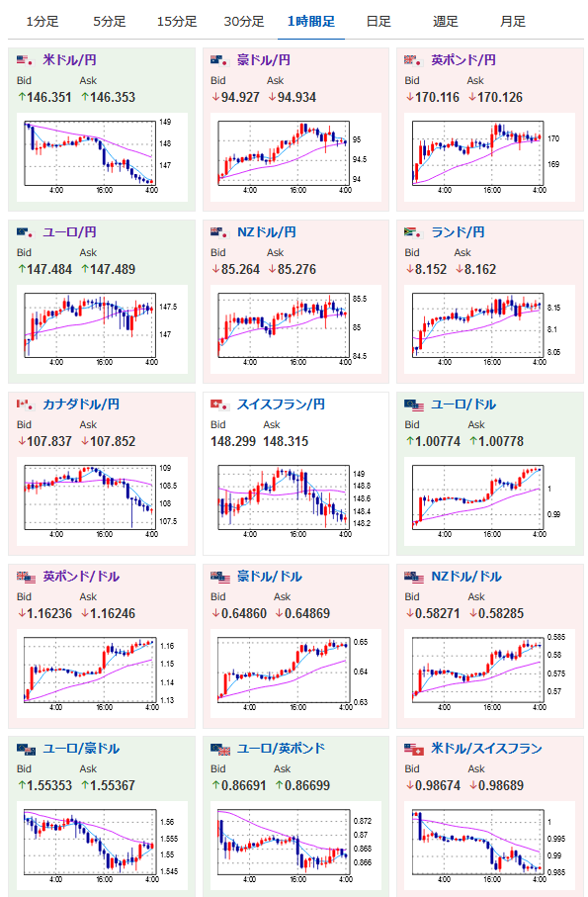Open the ユーロ/豪ドル pair link

coord(81,749)
